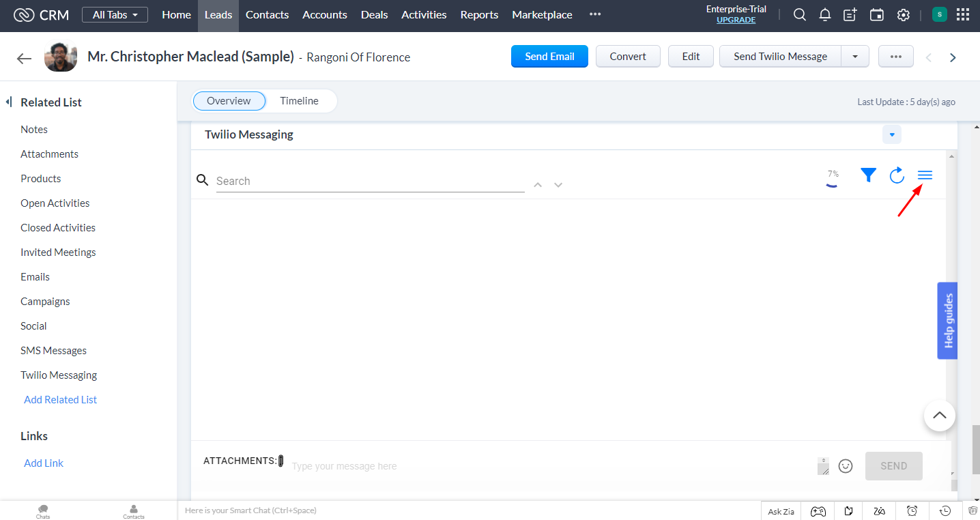The image size is (980, 520).
Task: Click the Add Link link
Action: coord(44,463)
